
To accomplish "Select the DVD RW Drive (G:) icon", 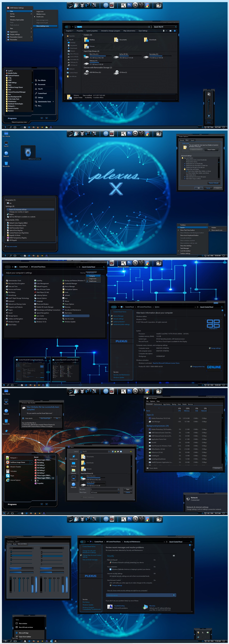I will (x=92, y=72).
